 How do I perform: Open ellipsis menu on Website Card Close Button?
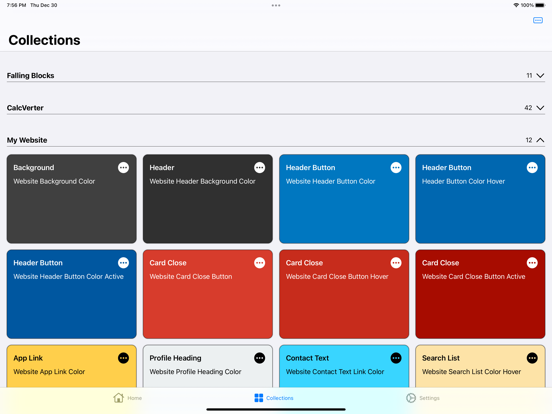(x=259, y=263)
